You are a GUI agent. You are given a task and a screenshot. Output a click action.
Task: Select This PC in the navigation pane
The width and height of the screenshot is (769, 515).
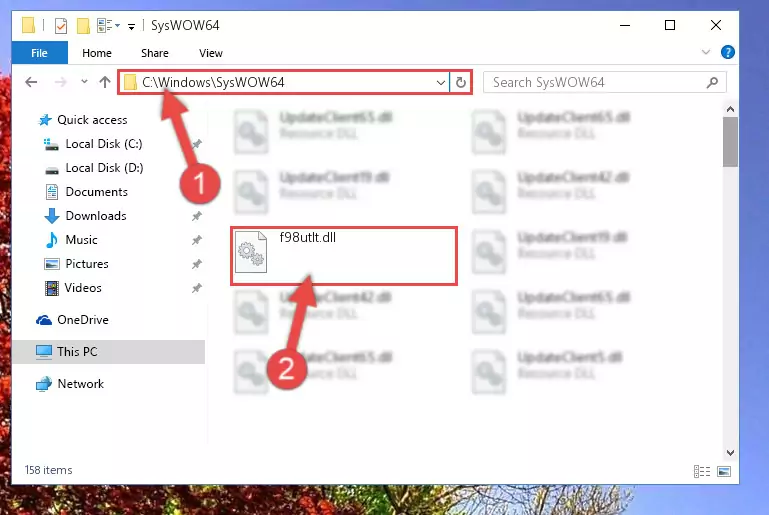77,352
